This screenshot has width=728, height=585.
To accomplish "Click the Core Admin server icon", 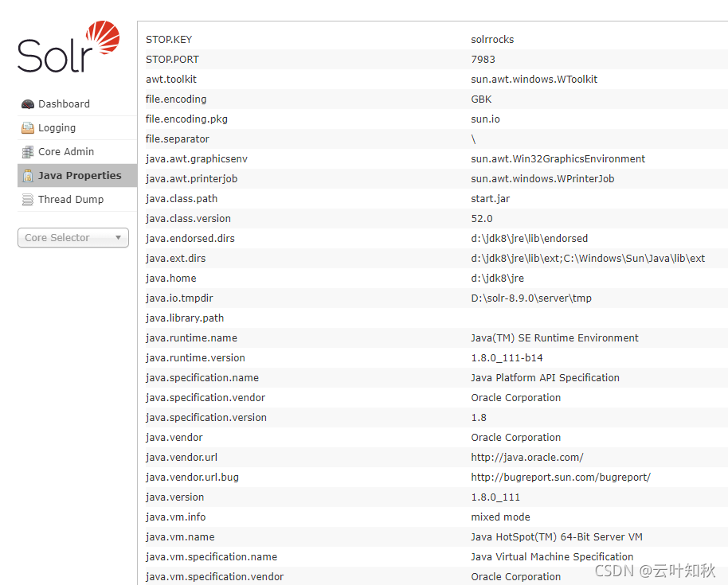I will (28, 152).
